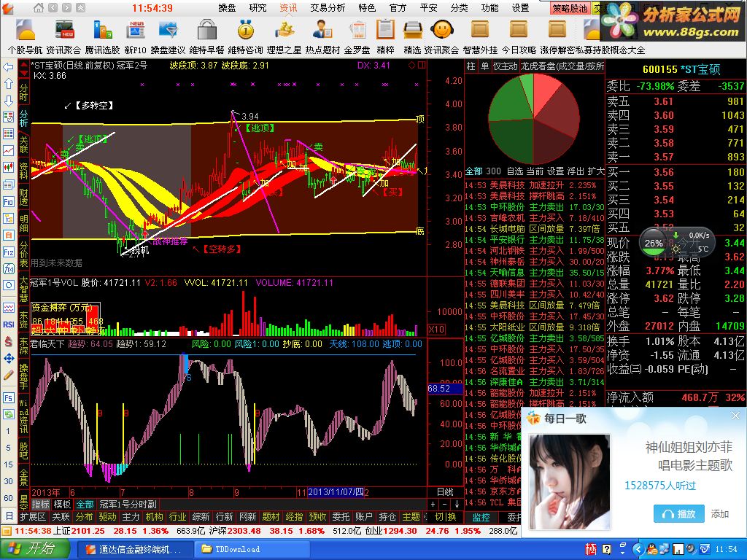
Task: Click the home icon in title bar
Action: [39, 7]
